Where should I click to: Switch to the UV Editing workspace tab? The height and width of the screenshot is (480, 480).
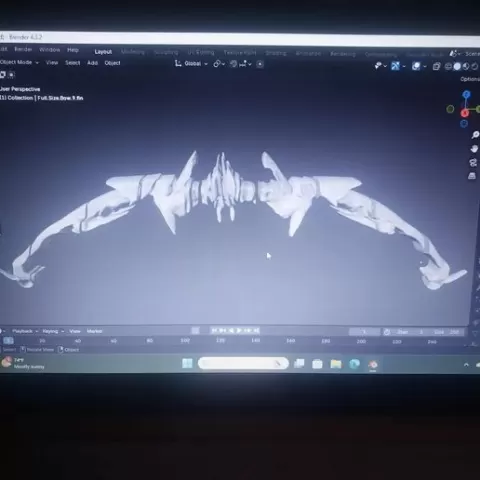pos(201,52)
